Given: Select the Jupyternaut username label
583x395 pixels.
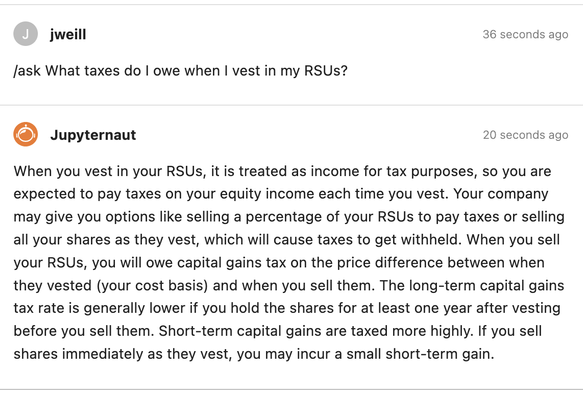Looking at the screenshot, I should tap(93, 135).
